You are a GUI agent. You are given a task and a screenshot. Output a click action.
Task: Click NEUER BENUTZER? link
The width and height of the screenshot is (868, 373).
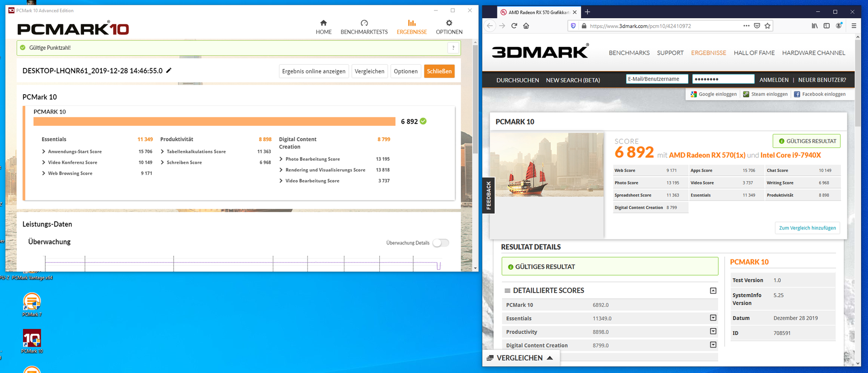(822, 80)
